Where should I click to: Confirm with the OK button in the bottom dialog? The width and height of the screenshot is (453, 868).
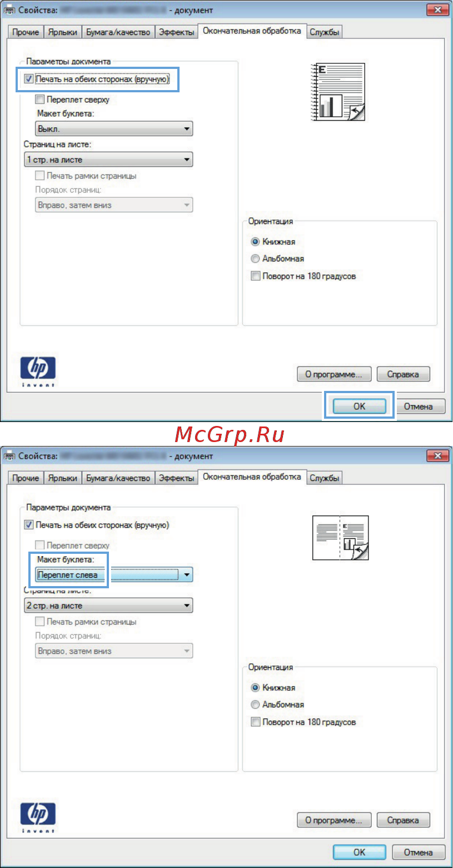coord(359,852)
